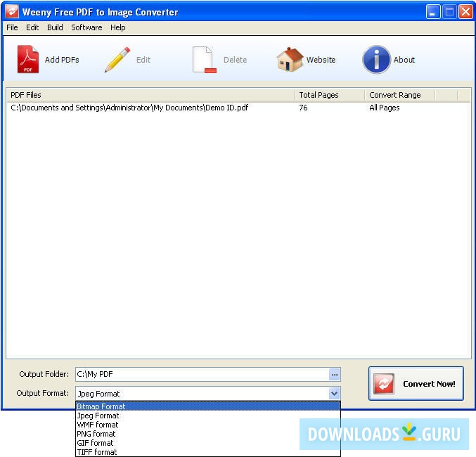Click the Convert Now! button
The width and height of the screenshot is (476, 457).
(x=416, y=383)
